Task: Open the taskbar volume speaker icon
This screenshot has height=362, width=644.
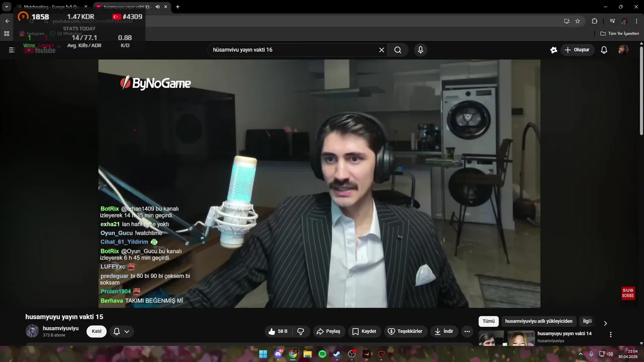Action: (610, 354)
